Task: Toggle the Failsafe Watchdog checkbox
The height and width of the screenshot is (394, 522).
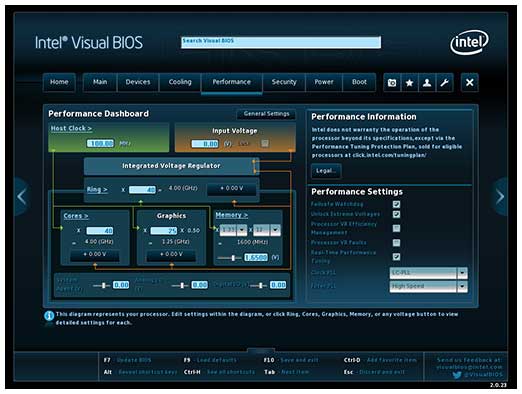Action: [396, 204]
